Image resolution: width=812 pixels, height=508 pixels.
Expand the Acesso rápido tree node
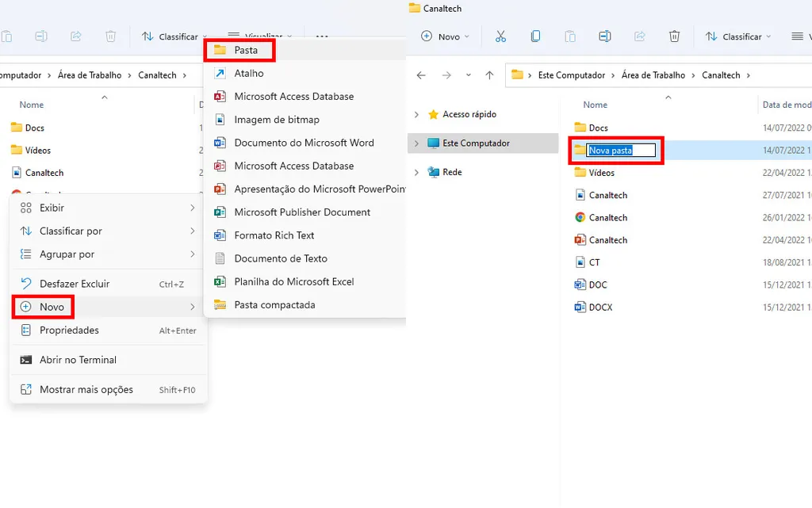click(x=416, y=114)
